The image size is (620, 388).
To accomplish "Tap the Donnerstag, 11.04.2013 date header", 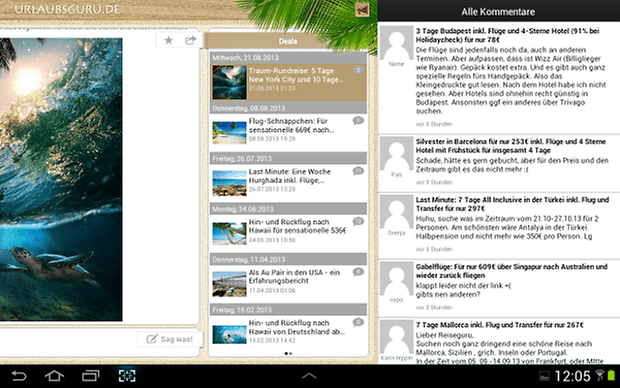I will pyautogui.click(x=288, y=259).
